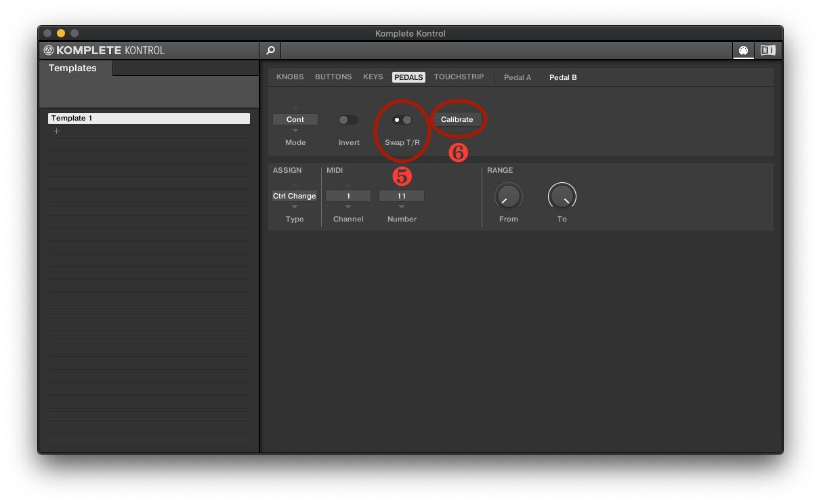Screen dimensions: 821x504
Task: Toggle the Invert switch
Action: (348, 120)
